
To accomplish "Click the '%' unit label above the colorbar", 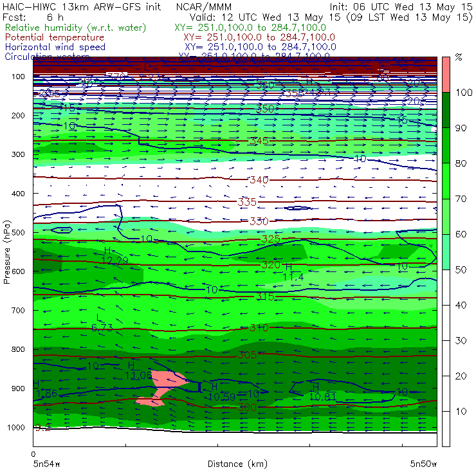I will (x=459, y=57).
